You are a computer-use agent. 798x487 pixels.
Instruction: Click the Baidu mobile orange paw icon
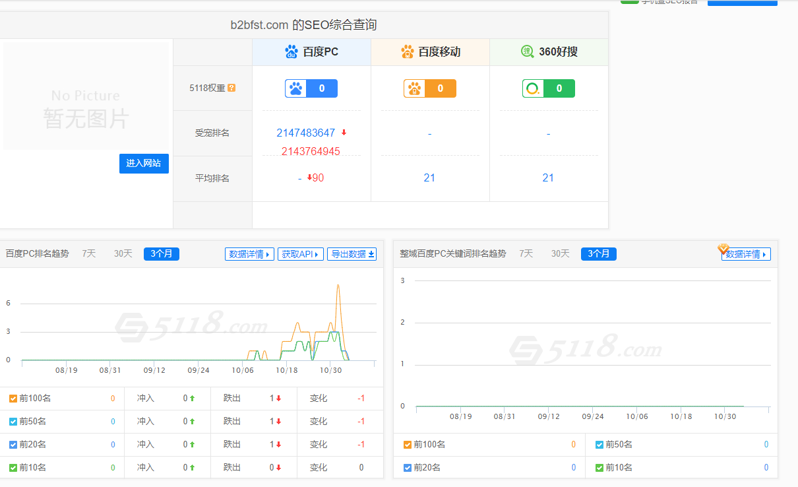(407, 51)
